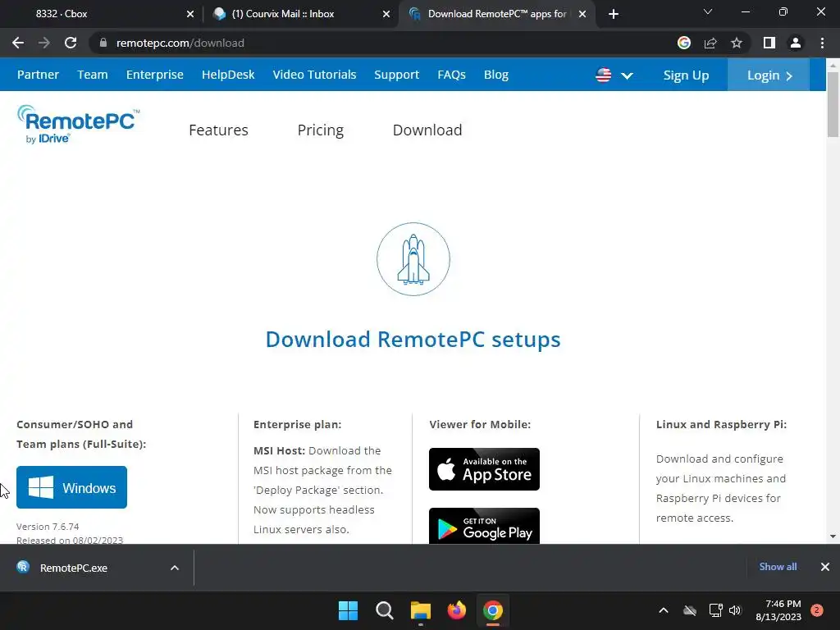840x630 pixels.
Task: Click the space shuttle rocket icon
Action: pyautogui.click(x=413, y=259)
